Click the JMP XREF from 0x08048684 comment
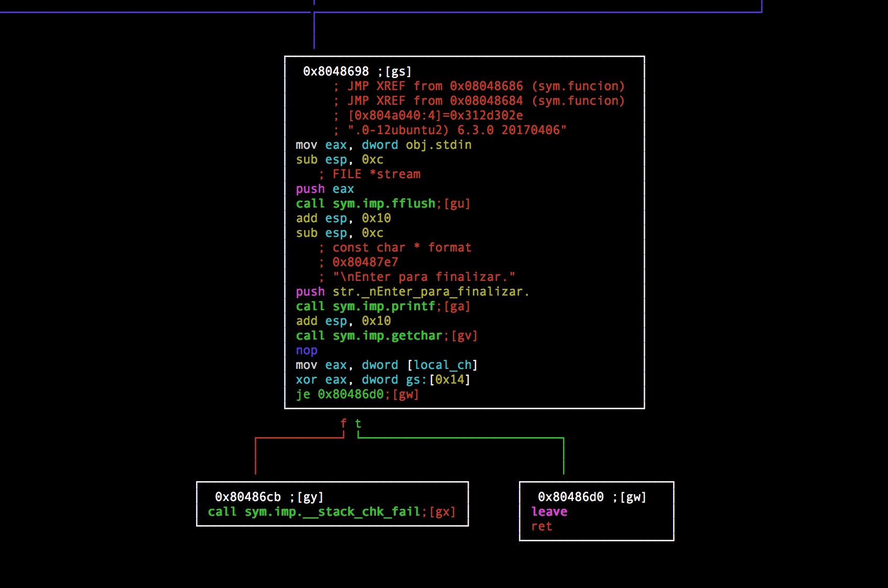Viewport: 888px width, 588px height. click(485, 101)
